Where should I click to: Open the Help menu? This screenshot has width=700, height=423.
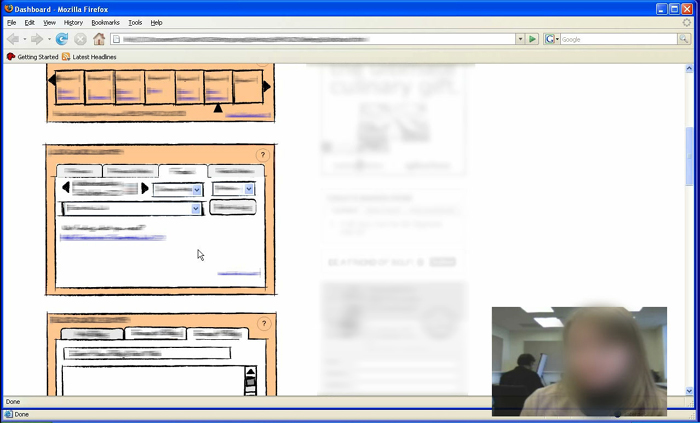point(156,22)
